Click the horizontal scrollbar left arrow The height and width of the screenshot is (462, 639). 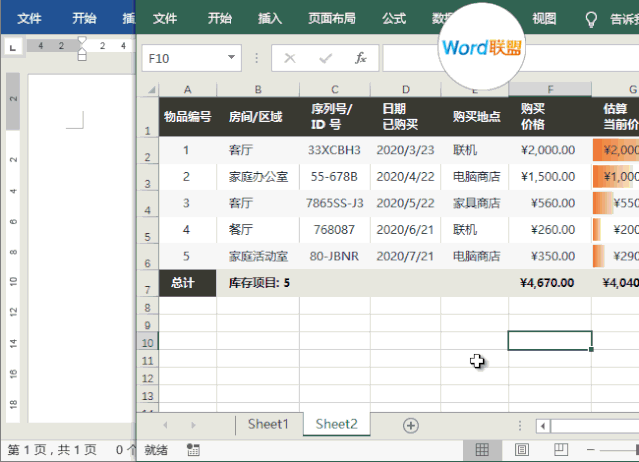(543, 425)
